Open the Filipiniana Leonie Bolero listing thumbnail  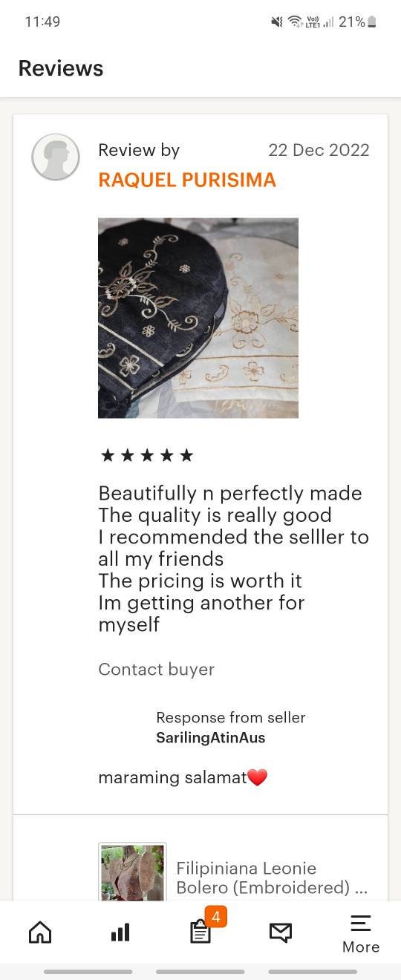pyautogui.click(x=132, y=872)
